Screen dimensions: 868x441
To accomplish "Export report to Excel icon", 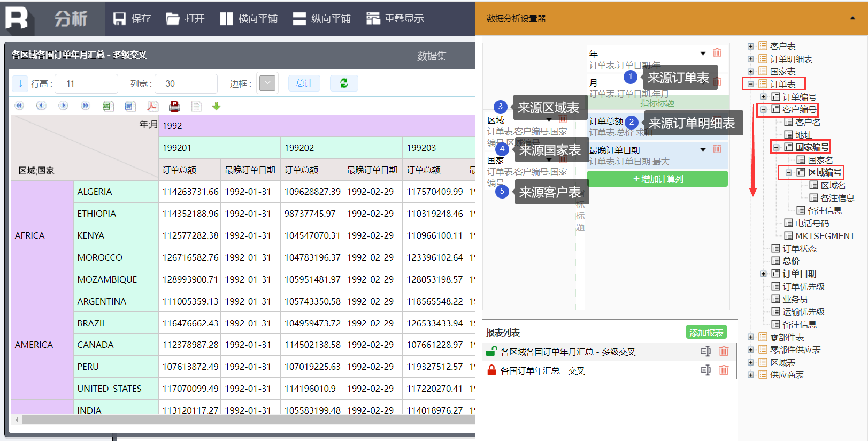I will coord(107,106).
